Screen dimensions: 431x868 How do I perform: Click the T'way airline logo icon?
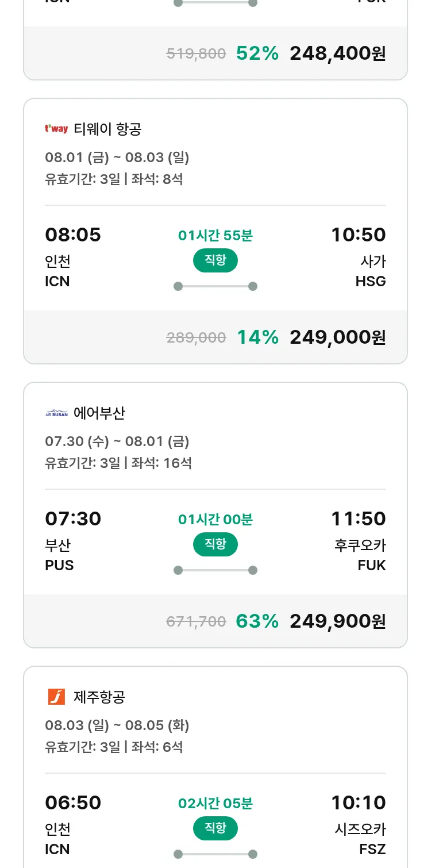point(56,129)
